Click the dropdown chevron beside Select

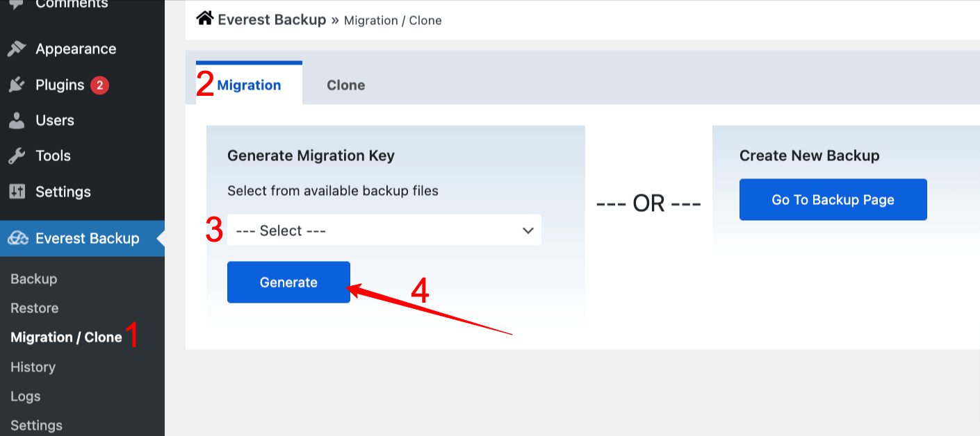click(528, 230)
